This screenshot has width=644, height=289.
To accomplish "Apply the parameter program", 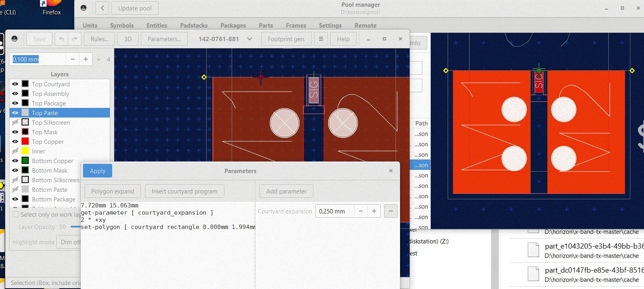I will (98, 171).
